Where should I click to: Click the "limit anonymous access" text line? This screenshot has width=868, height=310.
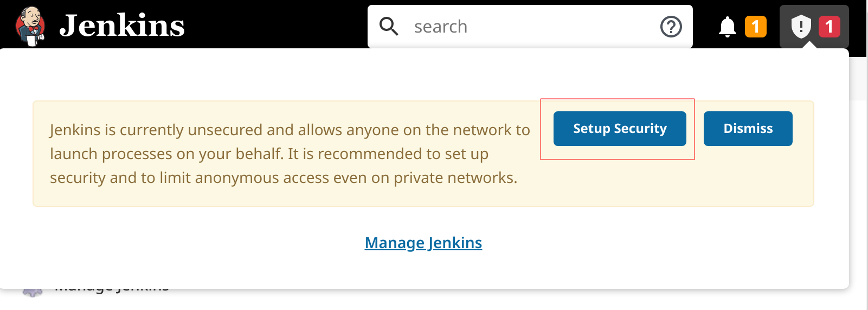[x=283, y=178]
